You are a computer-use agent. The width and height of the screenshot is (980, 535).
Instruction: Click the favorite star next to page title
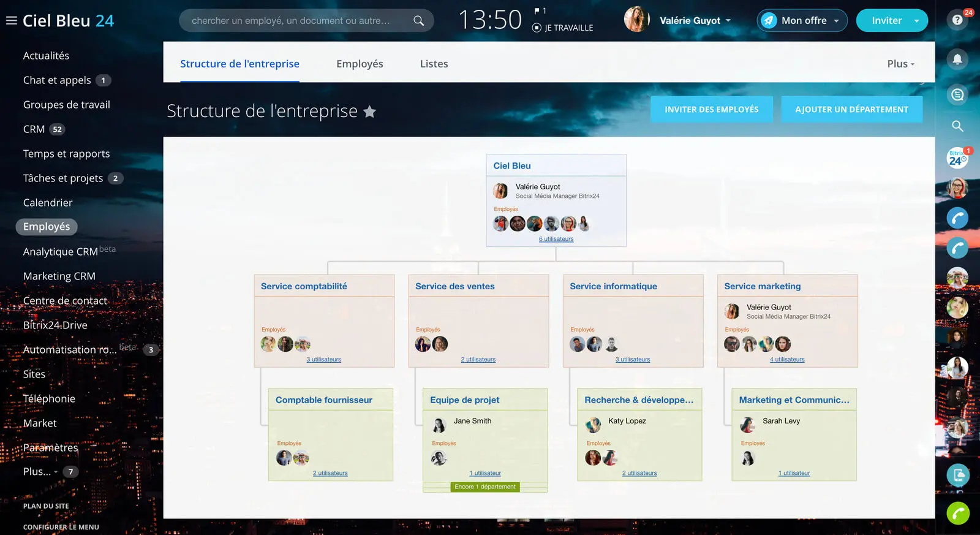(369, 112)
